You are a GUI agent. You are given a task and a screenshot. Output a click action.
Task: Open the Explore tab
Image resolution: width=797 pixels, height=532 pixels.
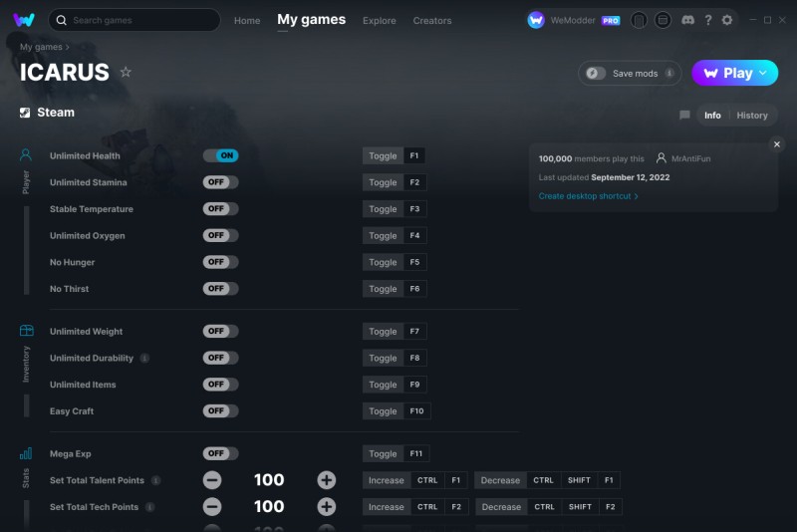[x=380, y=20]
